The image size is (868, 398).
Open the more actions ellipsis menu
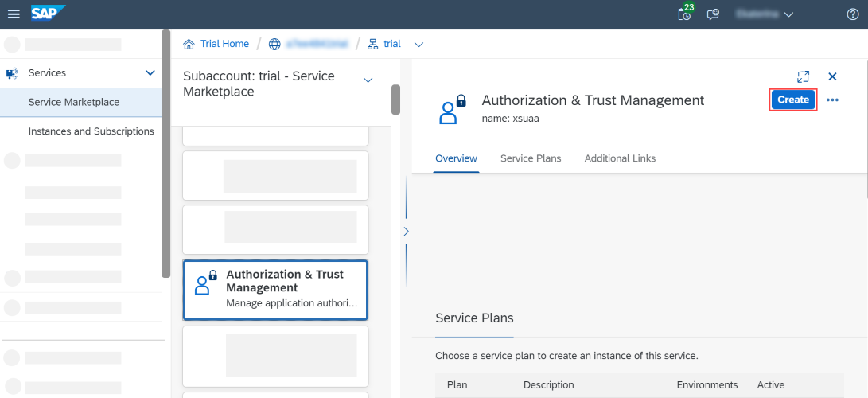pos(832,100)
